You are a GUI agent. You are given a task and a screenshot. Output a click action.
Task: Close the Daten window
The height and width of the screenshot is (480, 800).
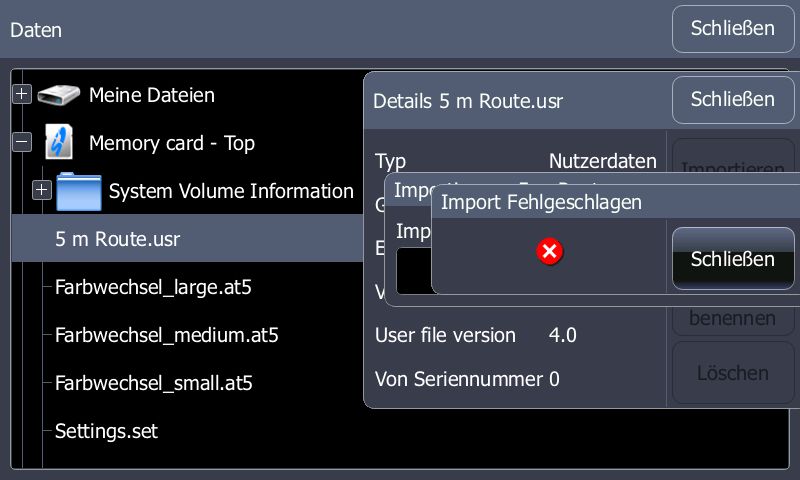click(733, 29)
